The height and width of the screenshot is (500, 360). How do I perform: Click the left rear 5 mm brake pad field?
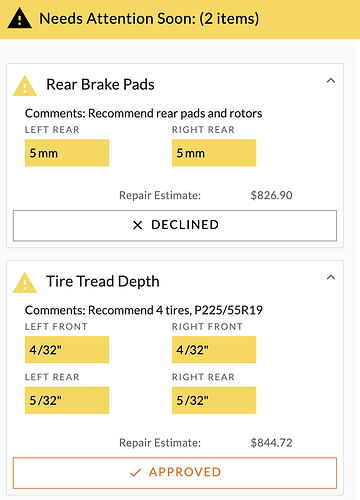click(67, 153)
